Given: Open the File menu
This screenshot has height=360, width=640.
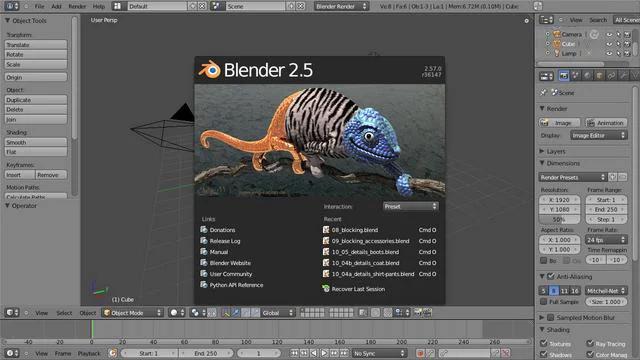Looking at the screenshot, I should coord(39,6).
